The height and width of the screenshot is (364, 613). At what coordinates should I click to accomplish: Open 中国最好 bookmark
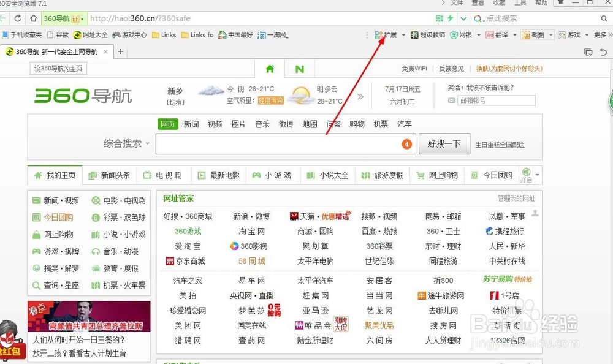(x=235, y=35)
